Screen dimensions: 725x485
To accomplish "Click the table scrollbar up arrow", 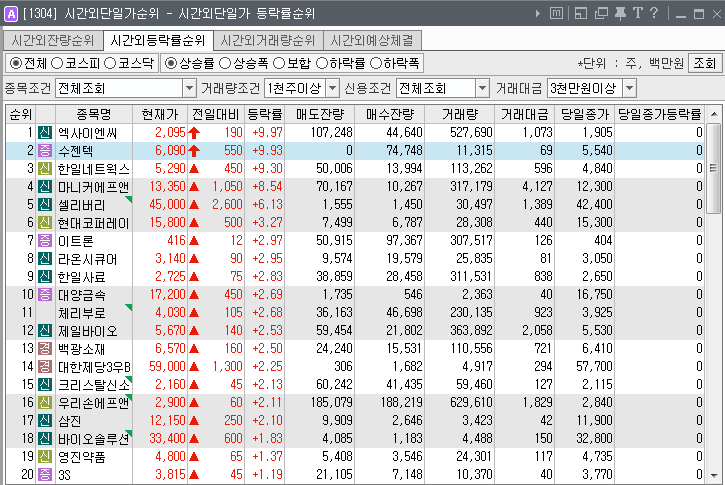I will coord(714,114).
